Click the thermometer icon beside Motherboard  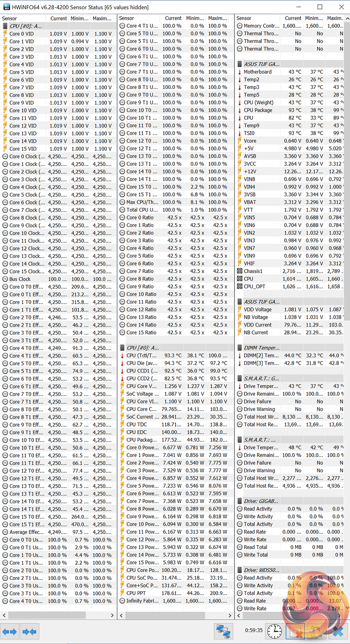[x=240, y=72]
